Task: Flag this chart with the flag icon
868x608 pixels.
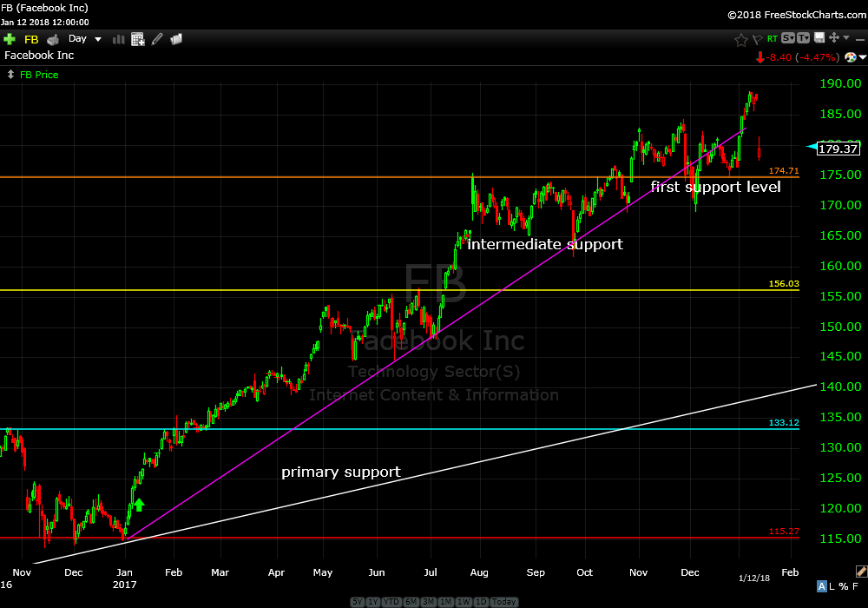Action: [x=757, y=39]
